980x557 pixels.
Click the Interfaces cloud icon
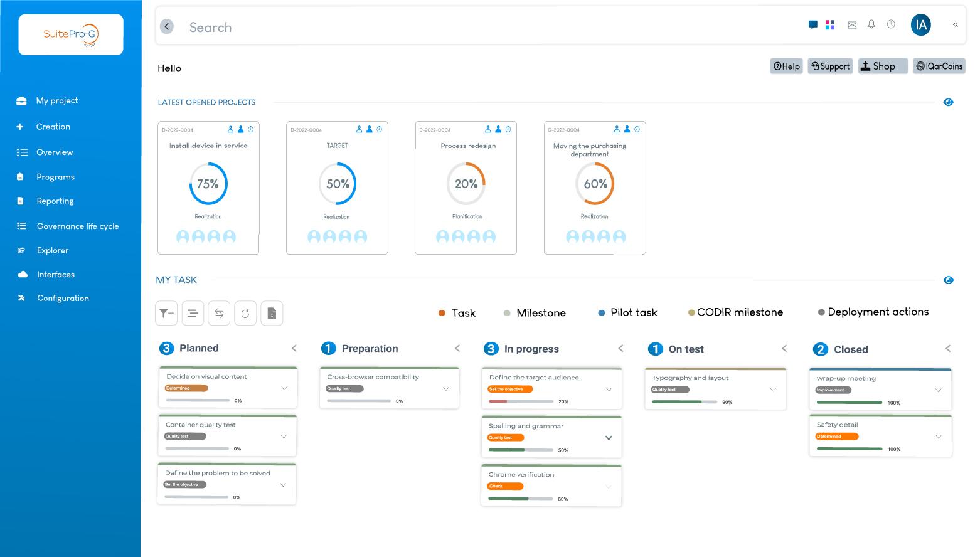point(23,274)
